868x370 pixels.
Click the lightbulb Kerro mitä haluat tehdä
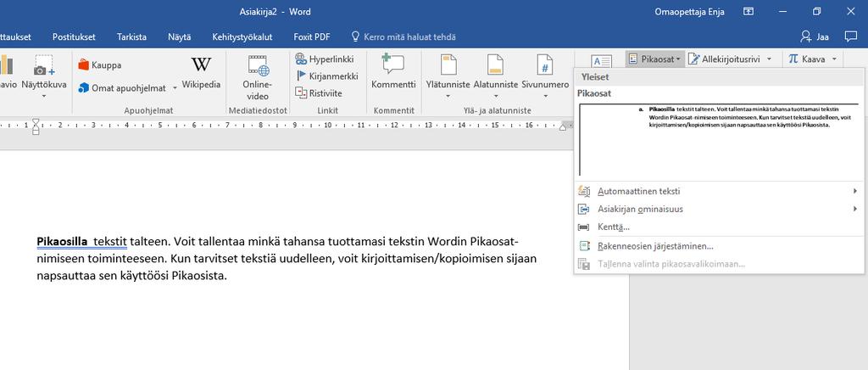403,37
